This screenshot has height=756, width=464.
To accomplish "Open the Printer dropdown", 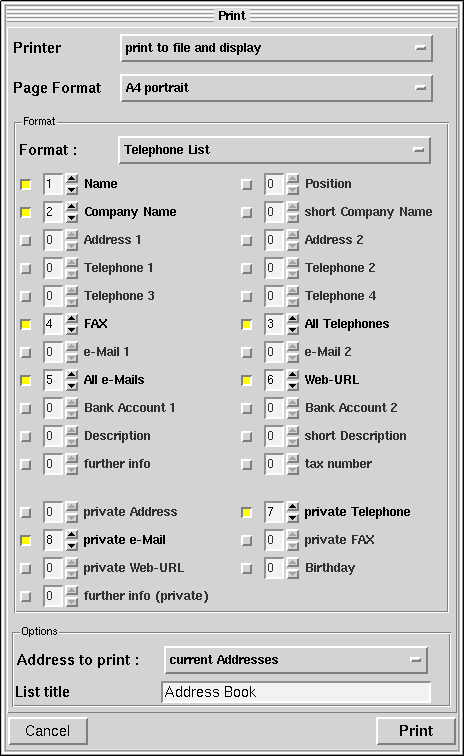I will [x=276, y=48].
